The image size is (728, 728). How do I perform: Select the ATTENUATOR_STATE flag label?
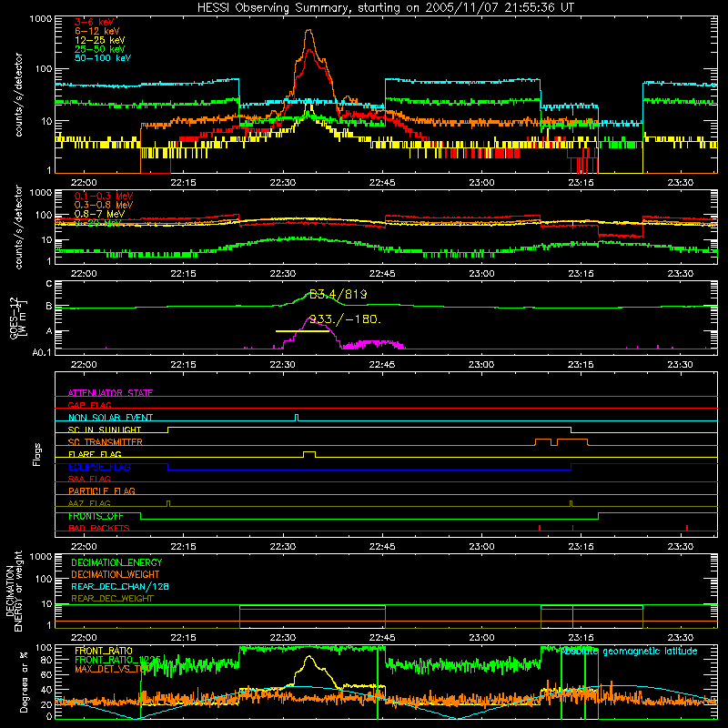pyautogui.click(x=110, y=393)
